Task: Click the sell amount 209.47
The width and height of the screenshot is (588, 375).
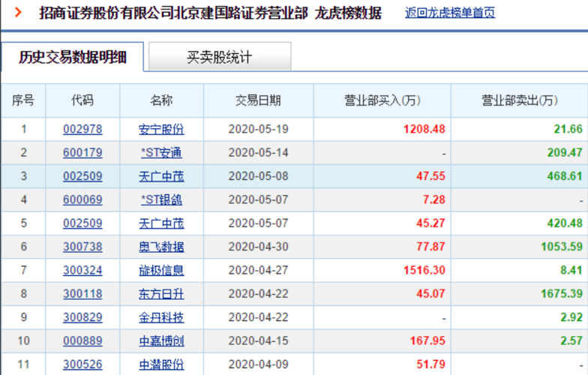Action: (565, 153)
